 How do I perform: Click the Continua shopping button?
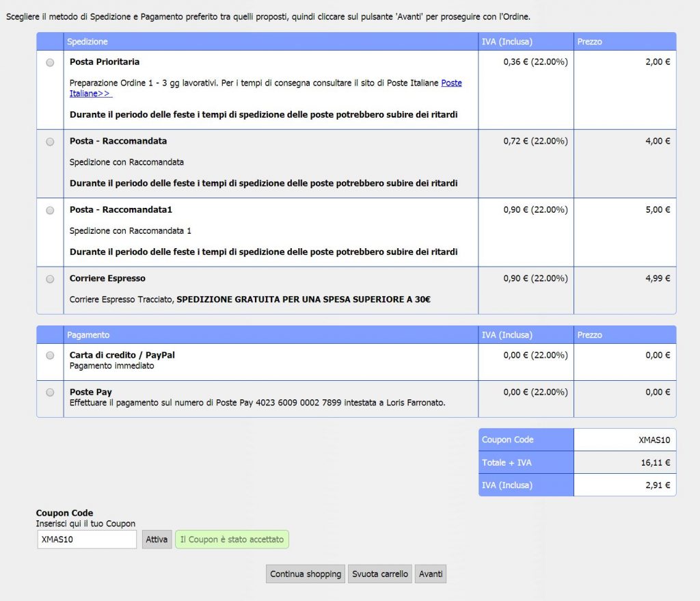(306, 574)
